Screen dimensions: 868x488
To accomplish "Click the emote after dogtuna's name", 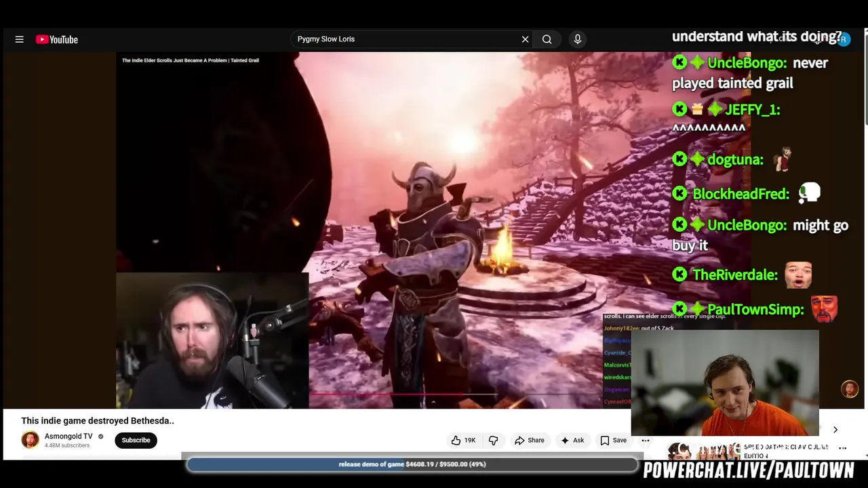I will click(783, 159).
